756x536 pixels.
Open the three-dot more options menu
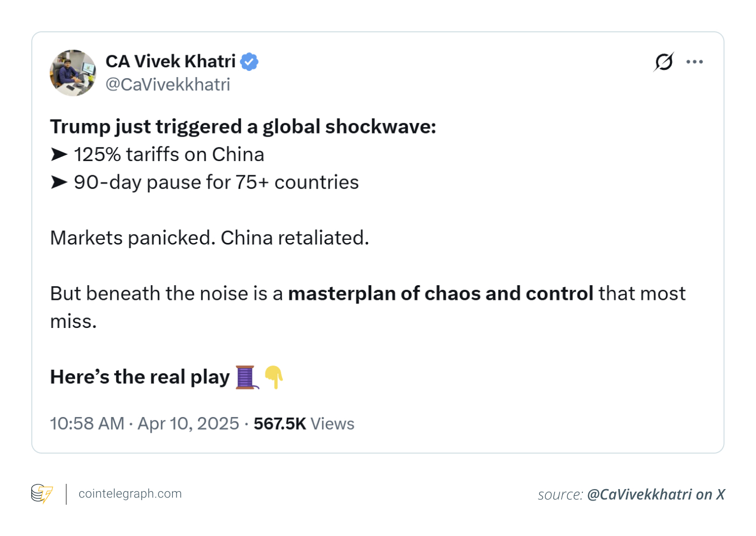click(x=694, y=62)
